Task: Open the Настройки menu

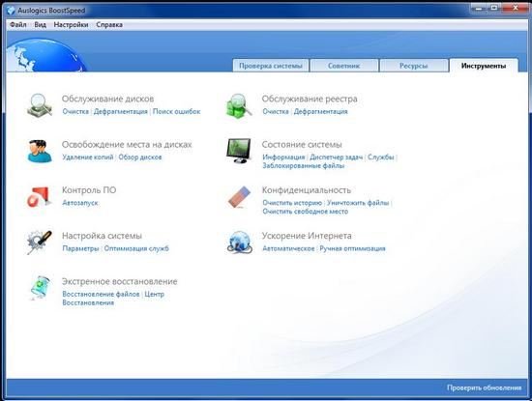Action: [71, 25]
